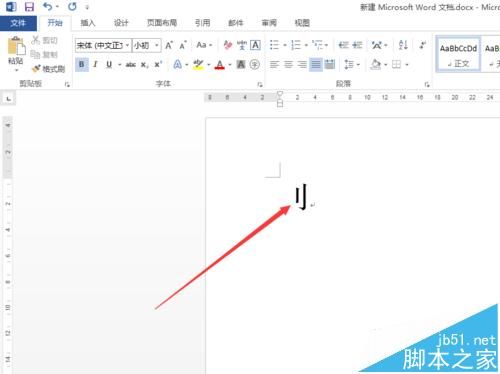This screenshot has height=374, width=500.
Task: Apply a multilevel list
Action: (x=318, y=45)
